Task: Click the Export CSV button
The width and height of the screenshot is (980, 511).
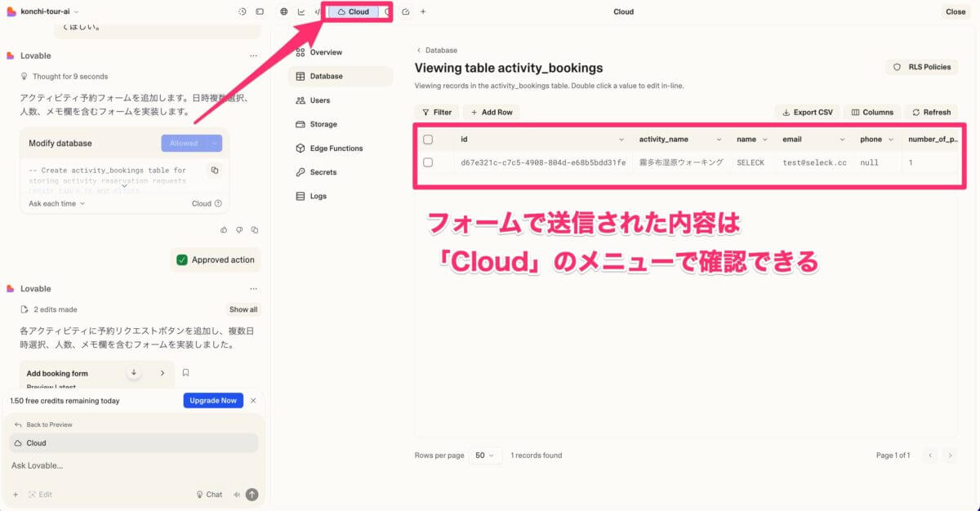Action: tap(807, 112)
